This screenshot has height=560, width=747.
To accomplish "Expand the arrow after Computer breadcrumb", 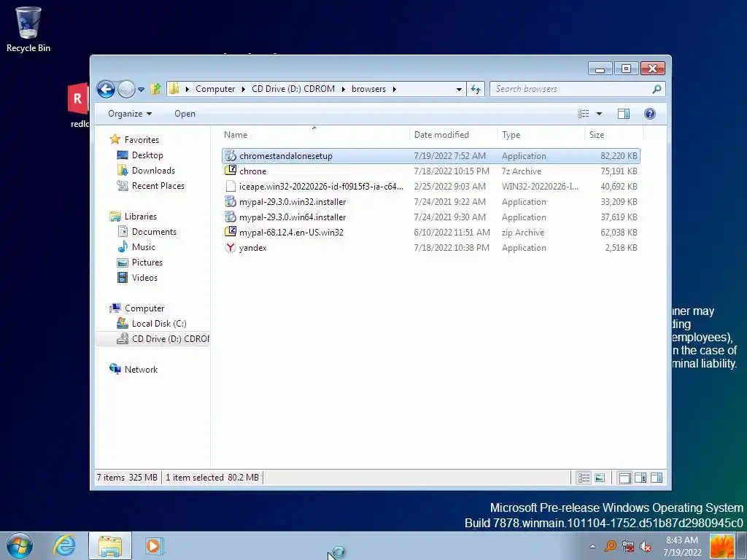I will coord(244,89).
